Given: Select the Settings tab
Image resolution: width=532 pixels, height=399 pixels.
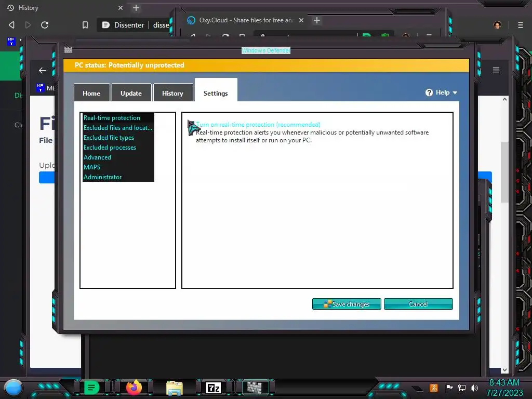Looking at the screenshot, I should coord(216,91).
